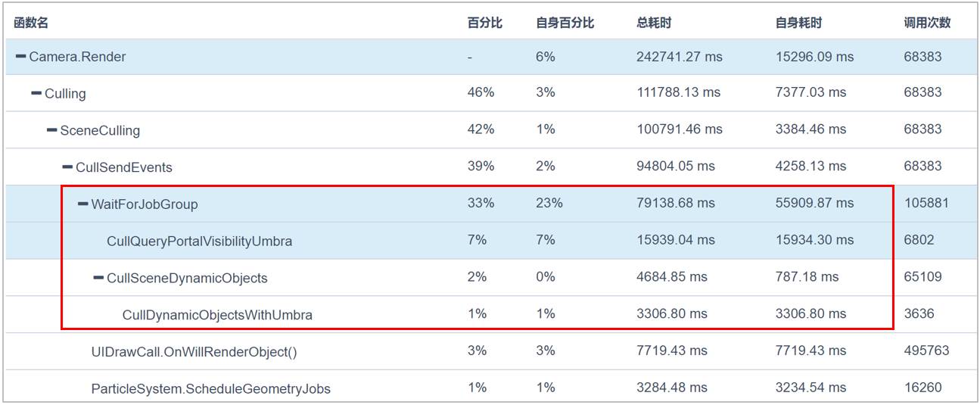Image resolution: width=980 pixels, height=405 pixels.
Task: Collapse the CullSendEvents node
Action: pyautogui.click(x=67, y=167)
